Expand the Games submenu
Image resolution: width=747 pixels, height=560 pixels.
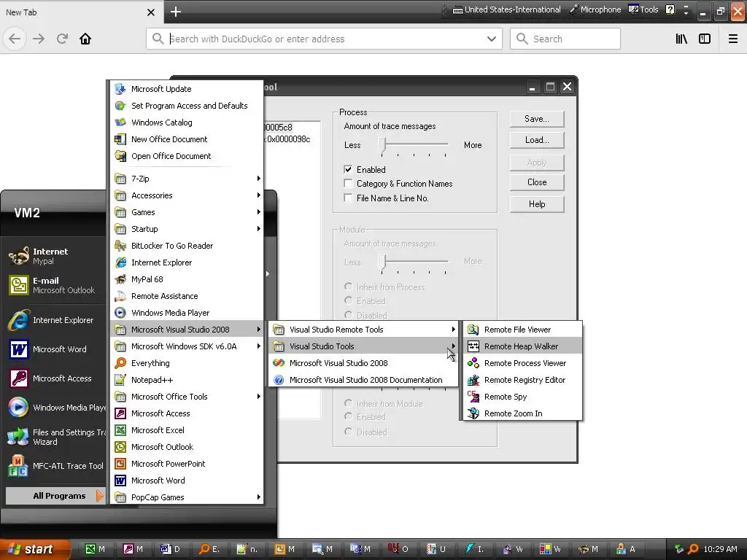[187, 212]
